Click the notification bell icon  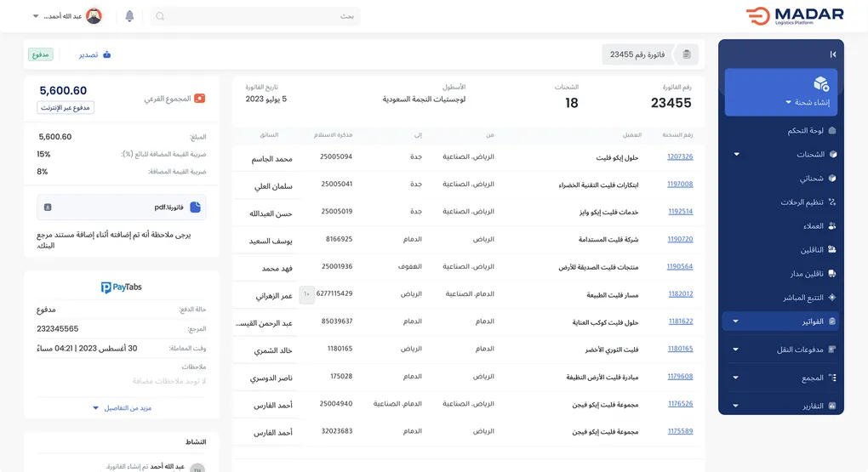(x=129, y=16)
